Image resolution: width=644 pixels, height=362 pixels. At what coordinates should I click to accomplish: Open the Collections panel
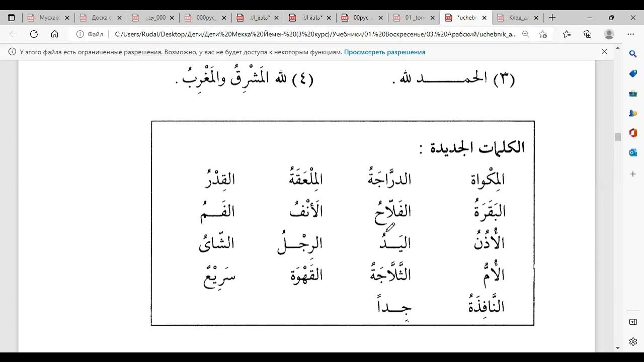[x=587, y=34]
